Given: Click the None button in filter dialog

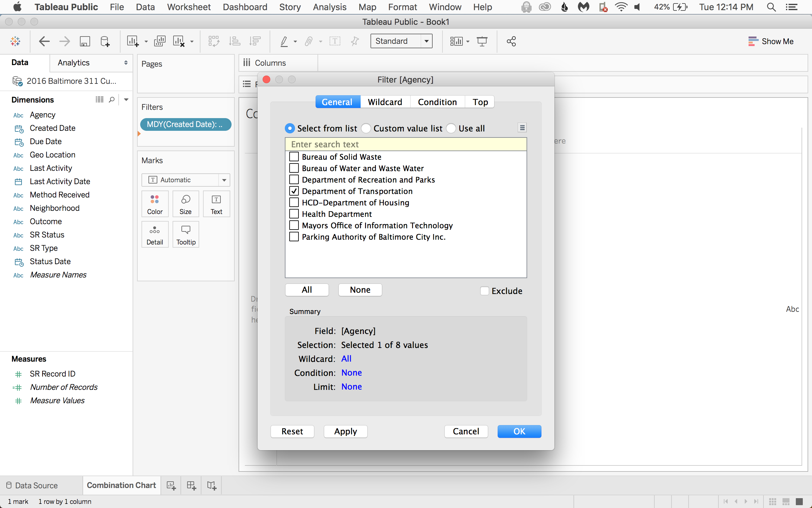Looking at the screenshot, I should (360, 290).
